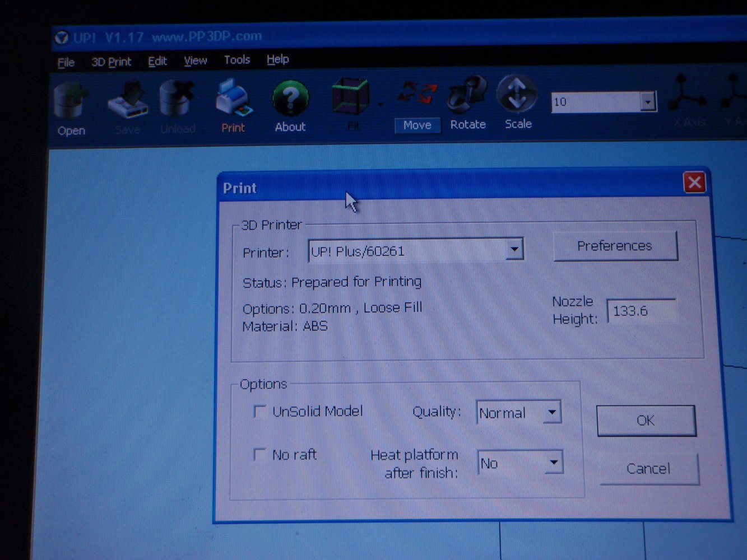Click the 'Options: 0.20mm , Loose Fill' text
The height and width of the screenshot is (560, 747).
point(332,308)
